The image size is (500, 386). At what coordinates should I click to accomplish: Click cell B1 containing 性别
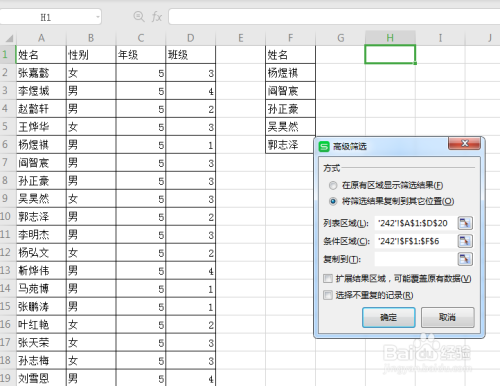pos(91,54)
